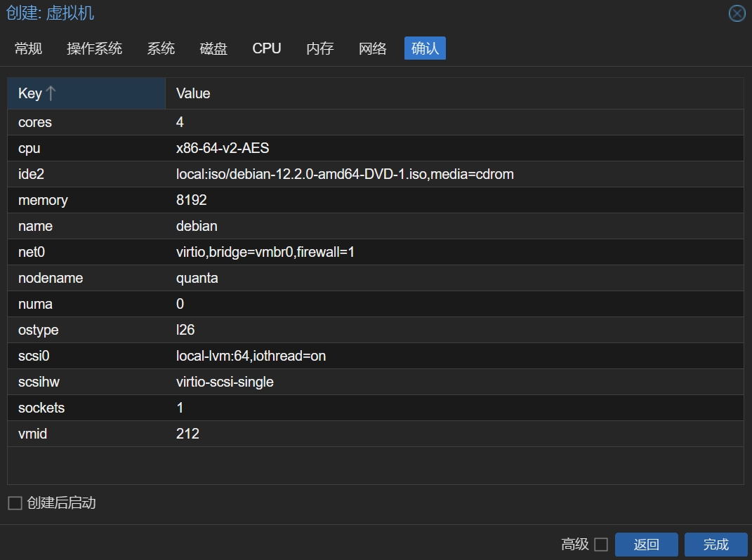Click the 完成 finish button

715,545
